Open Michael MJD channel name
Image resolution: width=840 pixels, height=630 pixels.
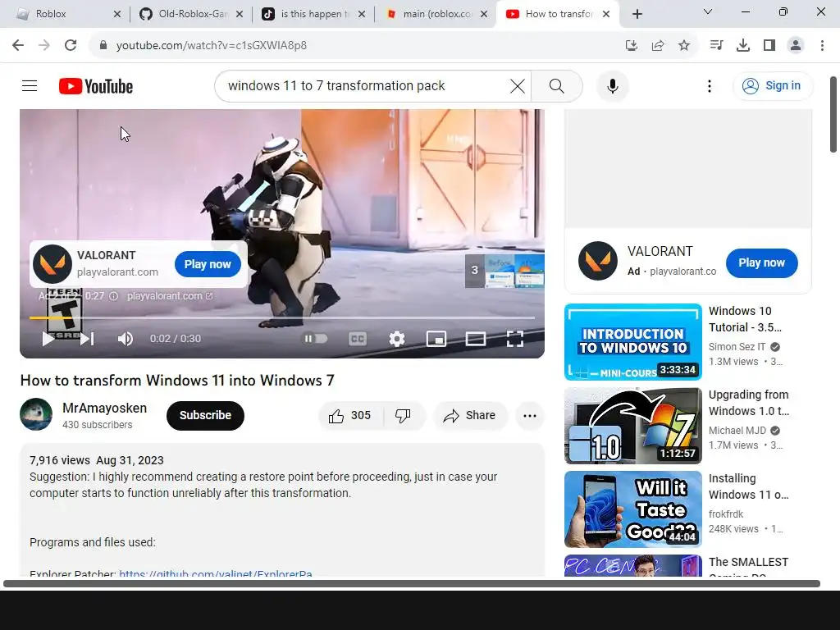tap(737, 430)
